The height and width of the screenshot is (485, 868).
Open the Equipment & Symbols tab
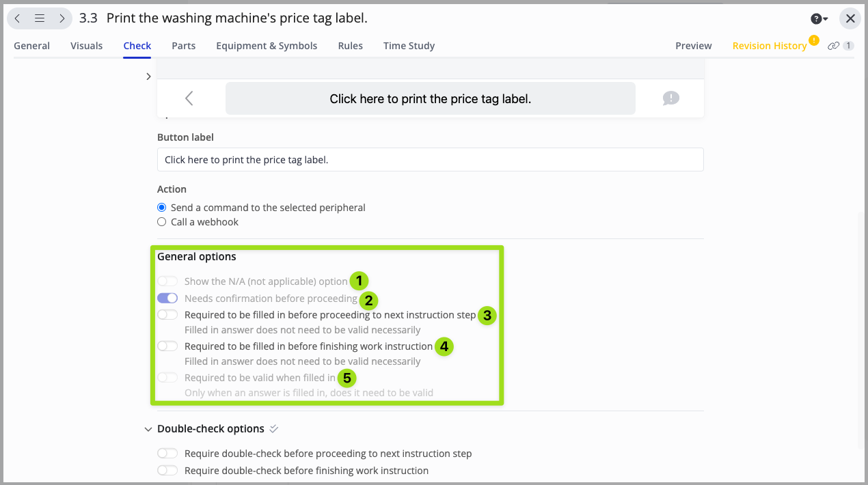pos(267,46)
